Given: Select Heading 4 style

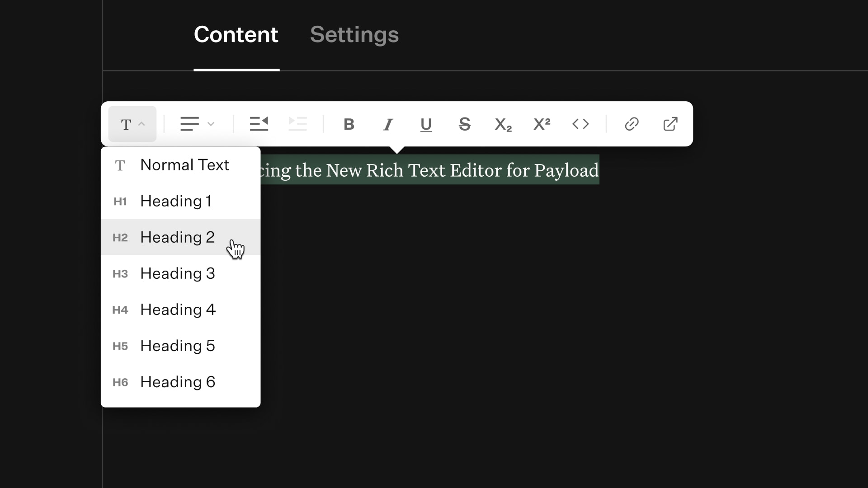Looking at the screenshot, I should pyautogui.click(x=180, y=310).
